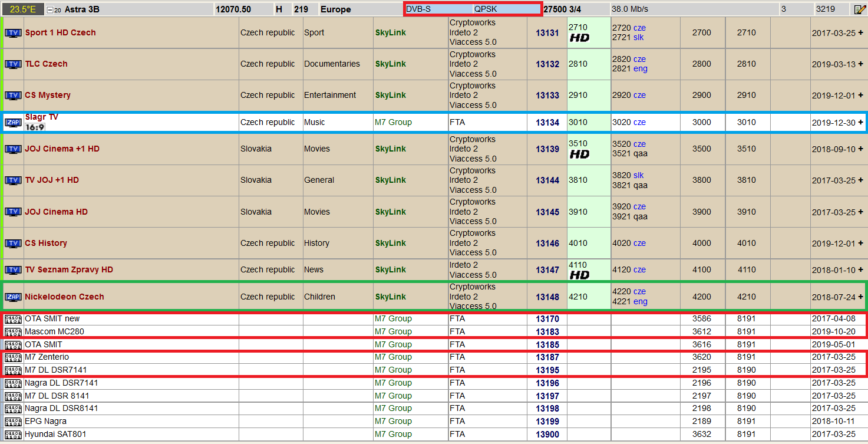Click the data icon beside Nagra DL DSR7141
The image size is (868, 444).
click(x=13, y=383)
